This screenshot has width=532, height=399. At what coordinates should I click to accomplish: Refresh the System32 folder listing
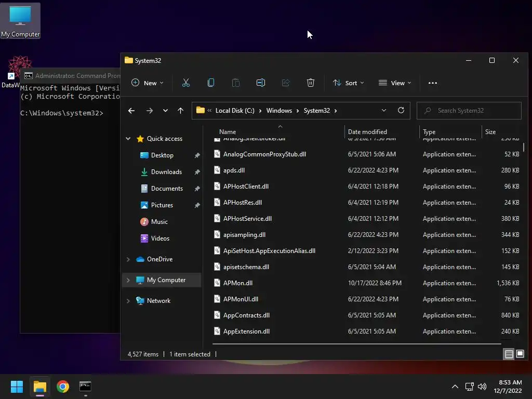(401, 110)
